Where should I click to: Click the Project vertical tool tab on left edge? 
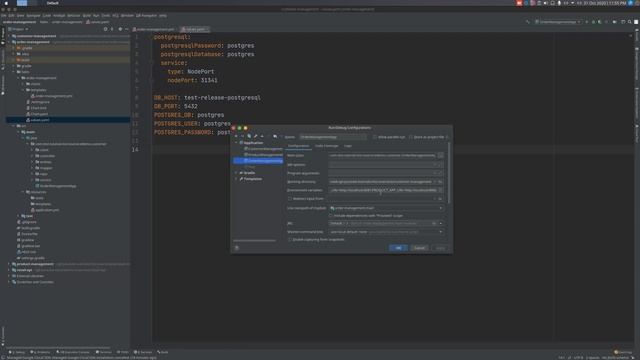[3, 36]
